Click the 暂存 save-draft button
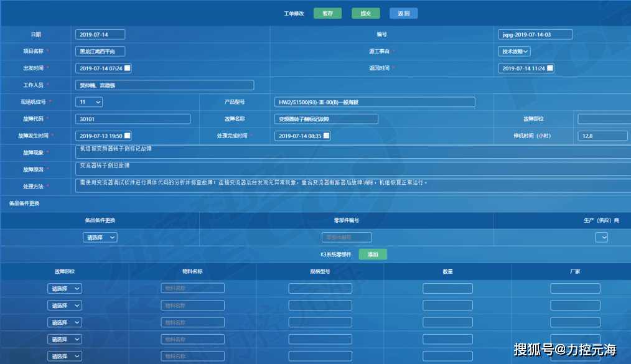631x364 pixels. point(327,13)
